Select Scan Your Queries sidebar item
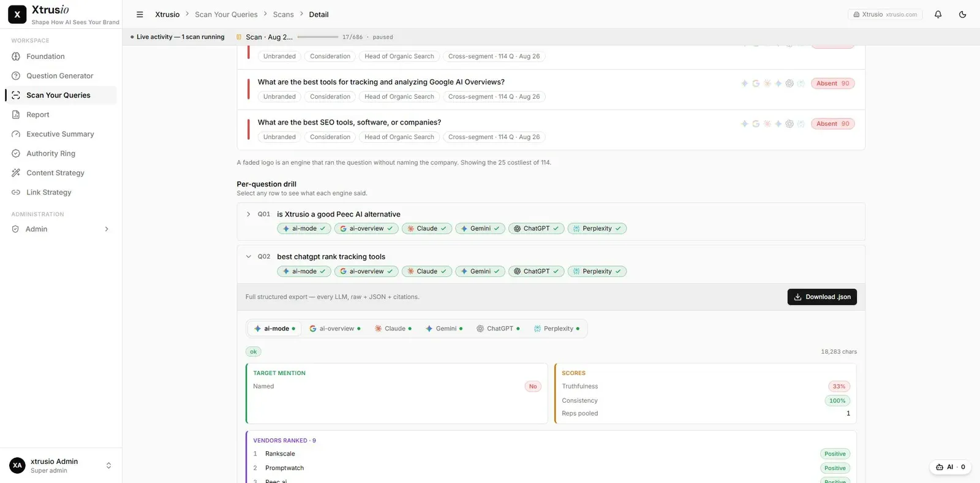980x483 pixels. [x=61, y=95]
